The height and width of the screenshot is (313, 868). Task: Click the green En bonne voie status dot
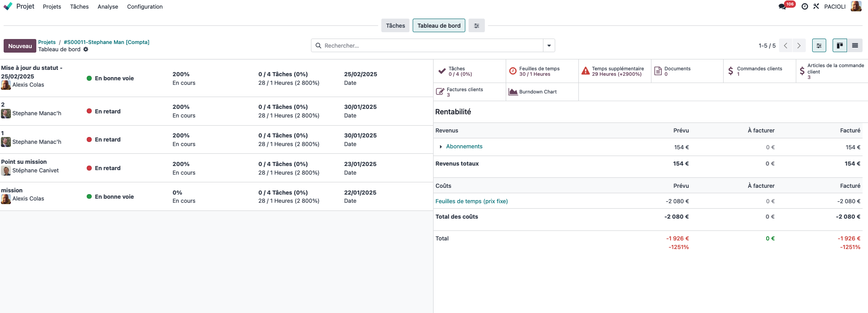pos(89,78)
